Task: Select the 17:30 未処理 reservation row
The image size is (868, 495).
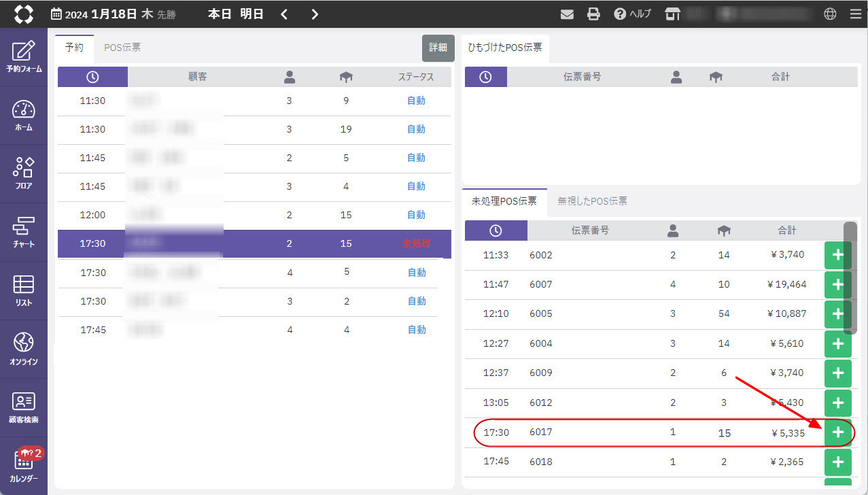Action: 254,243
